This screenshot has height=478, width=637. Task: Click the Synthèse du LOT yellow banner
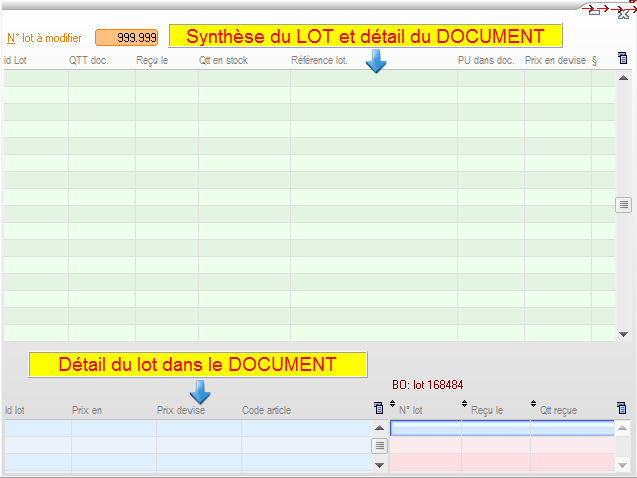click(x=365, y=36)
